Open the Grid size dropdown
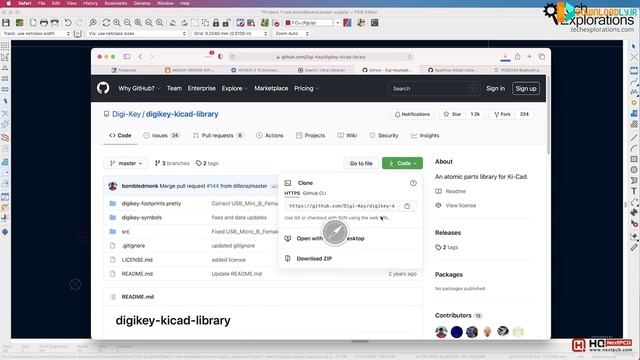Viewport: 640px width, 360px height. pyautogui.click(x=230, y=33)
